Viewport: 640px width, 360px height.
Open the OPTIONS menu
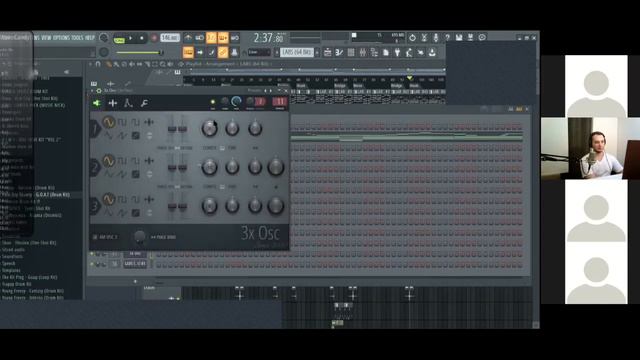61,38
